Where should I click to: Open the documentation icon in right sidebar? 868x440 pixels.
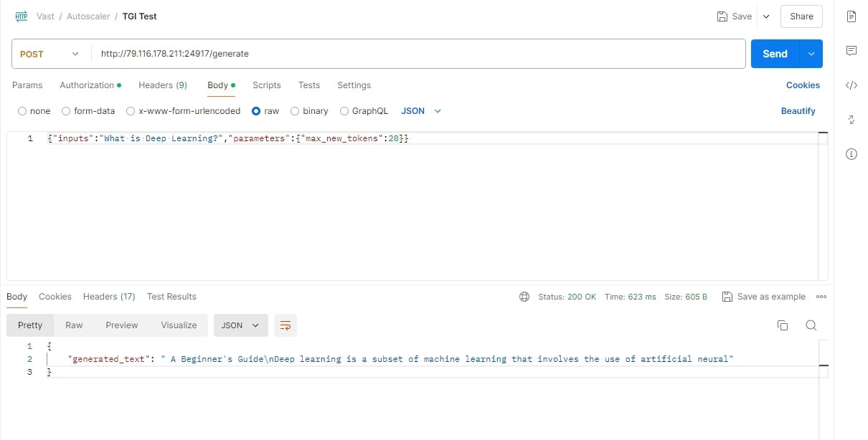852,16
